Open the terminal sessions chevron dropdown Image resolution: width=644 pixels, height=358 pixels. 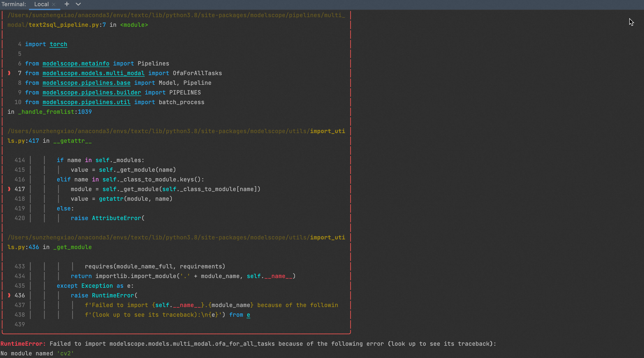point(78,4)
